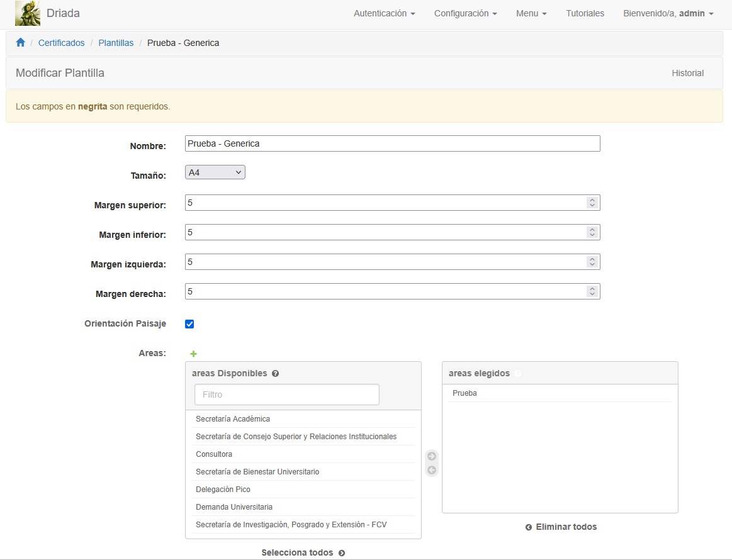Click the Driada logo icon

(27, 13)
